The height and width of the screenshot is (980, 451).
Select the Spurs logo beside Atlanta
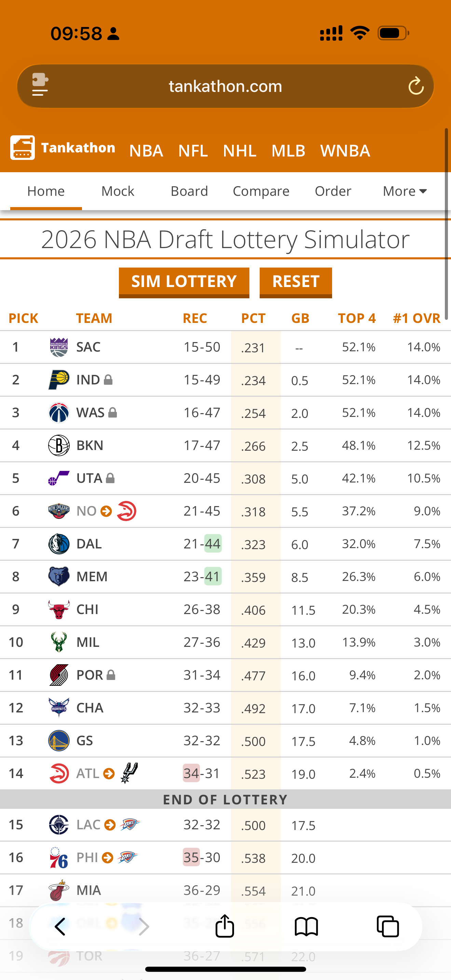point(128,773)
